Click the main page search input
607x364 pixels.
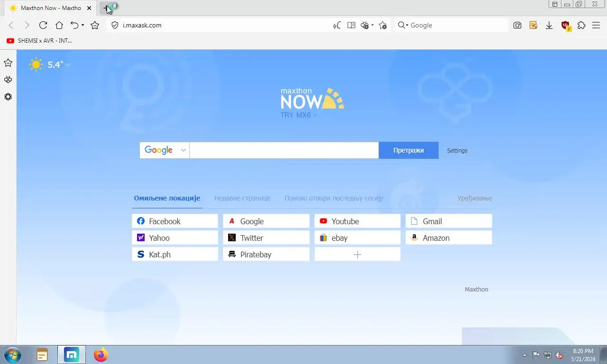point(284,150)
